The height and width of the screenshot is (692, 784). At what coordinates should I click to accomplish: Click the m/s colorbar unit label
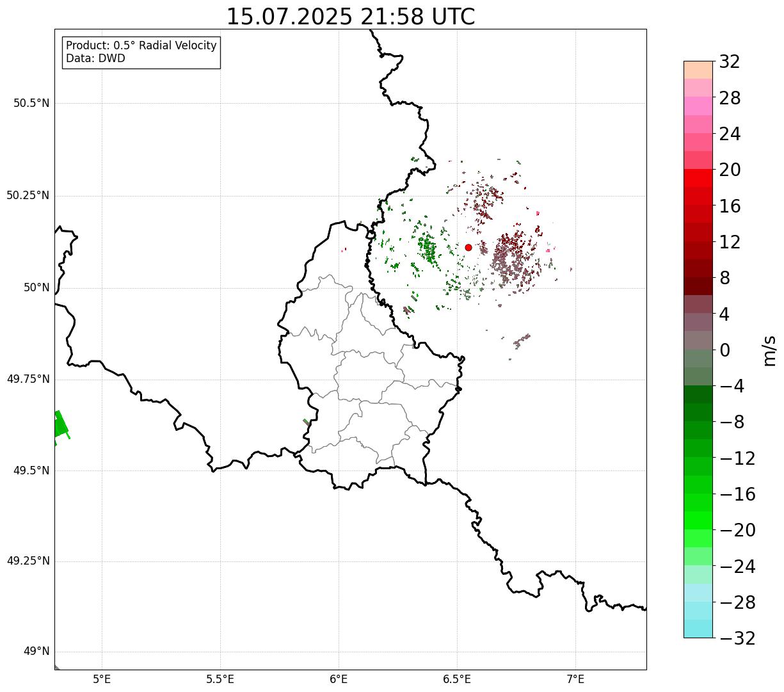[x=769, y=350]
